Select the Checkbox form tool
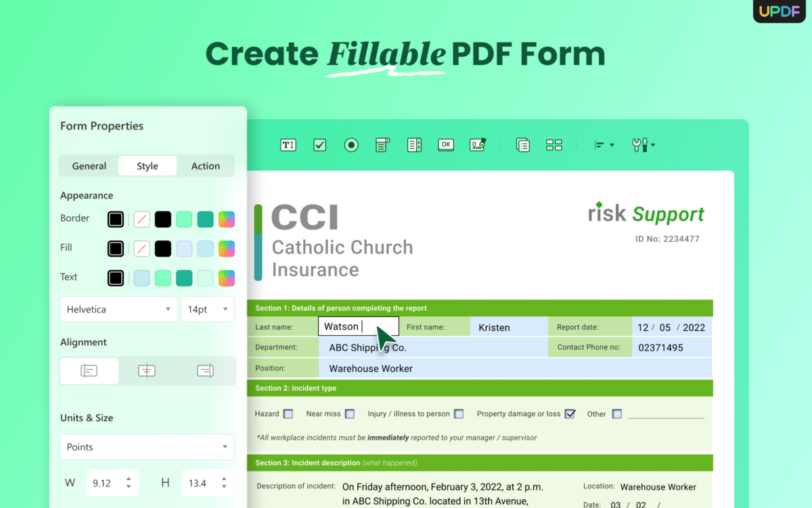The image size is (812, 508). [319, 144]
